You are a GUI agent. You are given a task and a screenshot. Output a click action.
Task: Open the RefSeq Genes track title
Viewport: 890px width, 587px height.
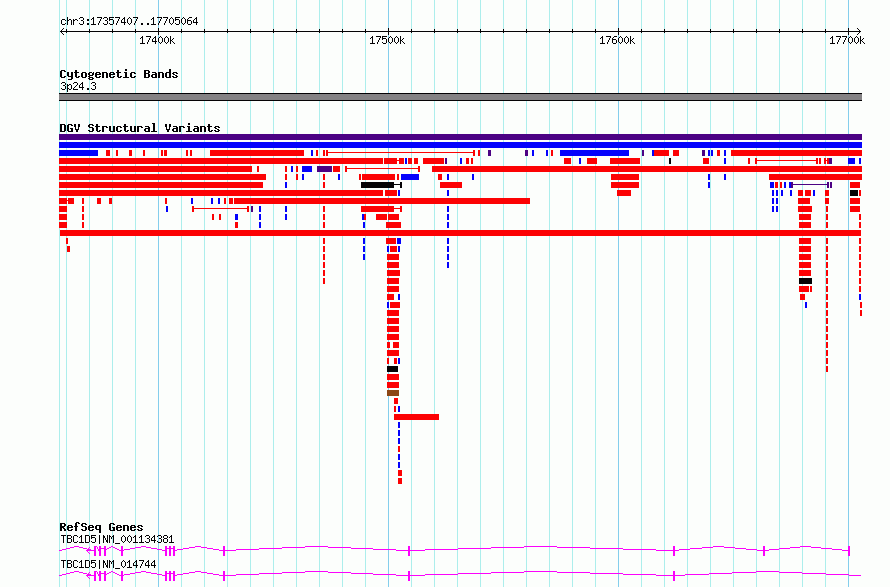point(101,527)
